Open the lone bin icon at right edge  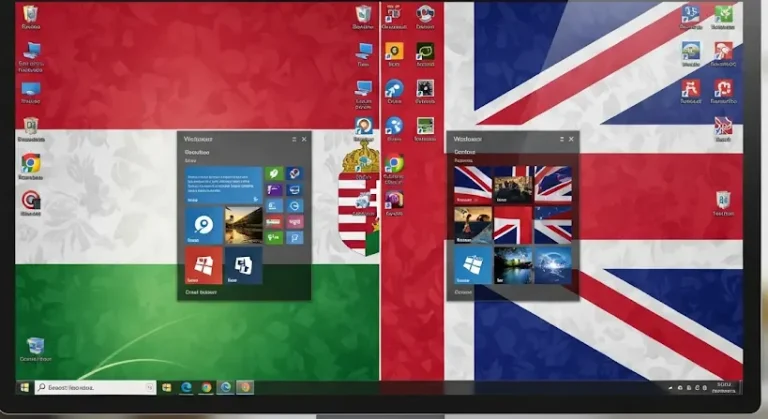coord(723,200)
